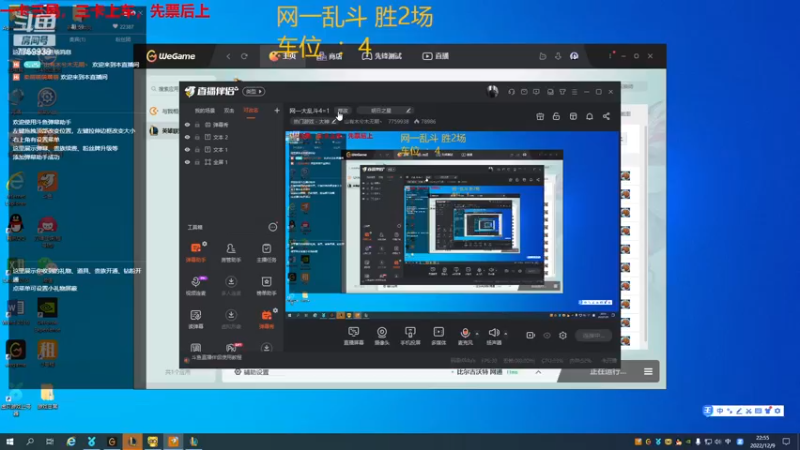Open the 弹幕助手 tool in the toolbox
Screen dimensions: 800x450
point(195,252)
